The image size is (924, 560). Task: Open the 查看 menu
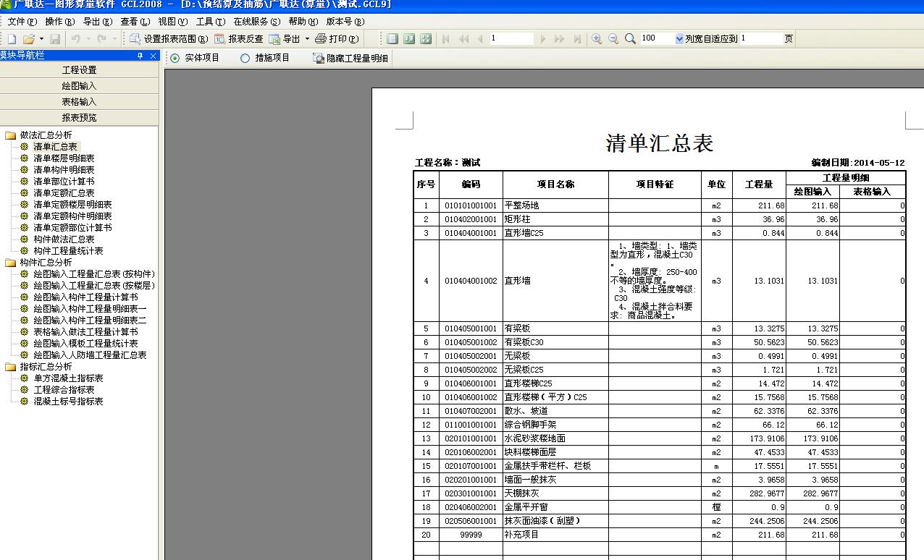(135, 22)
